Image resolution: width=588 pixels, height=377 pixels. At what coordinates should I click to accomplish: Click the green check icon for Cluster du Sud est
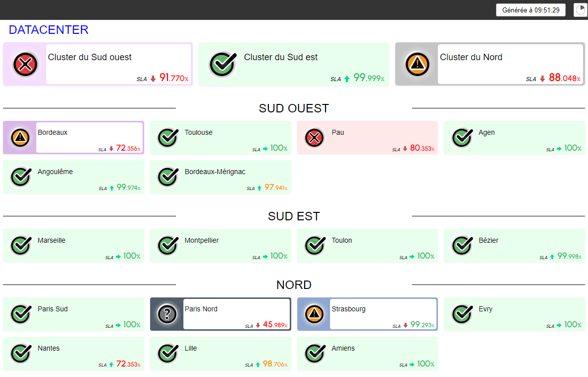tap(221, 64)
